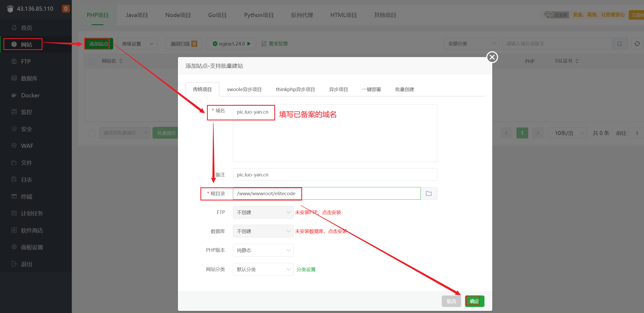Open the 数据库 不创建 dropdown
The width and height of the screenshot is (644, 313).
[x=263, y=231]
